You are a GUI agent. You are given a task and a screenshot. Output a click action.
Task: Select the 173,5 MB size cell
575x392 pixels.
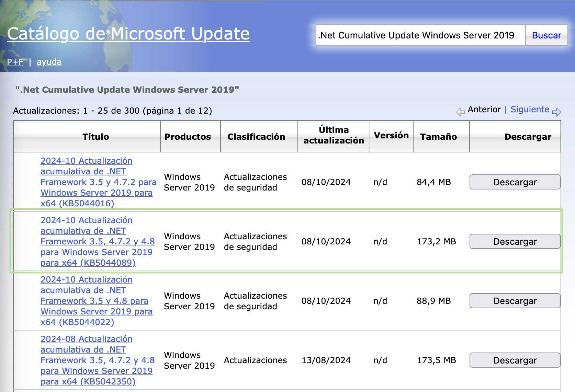pyautogui.click(x=436, y=360)
